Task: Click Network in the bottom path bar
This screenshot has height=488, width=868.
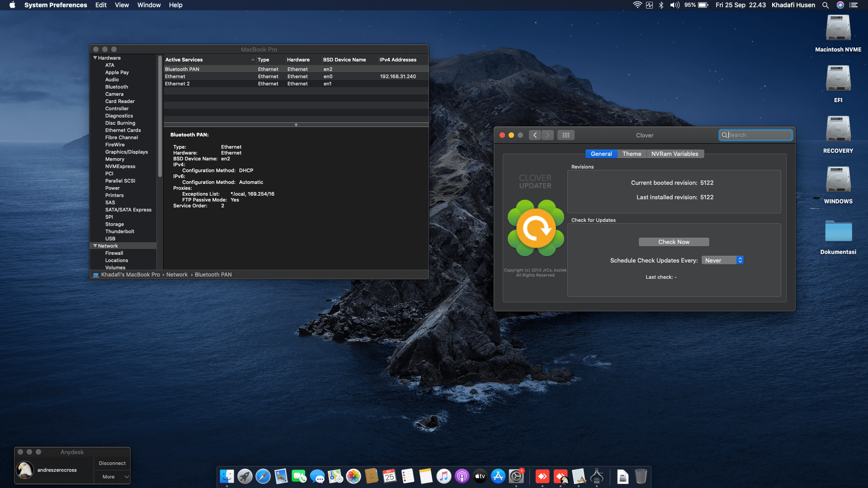Action: (177, 275)
